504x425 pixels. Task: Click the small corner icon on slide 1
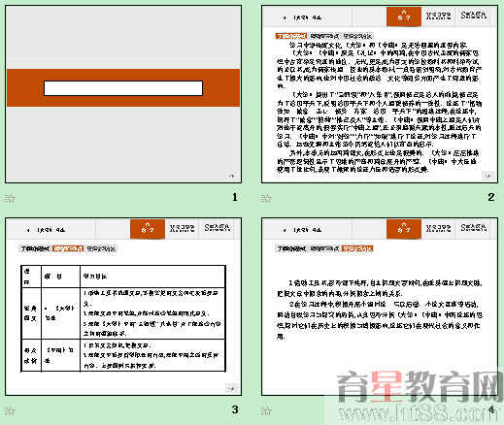231,176
